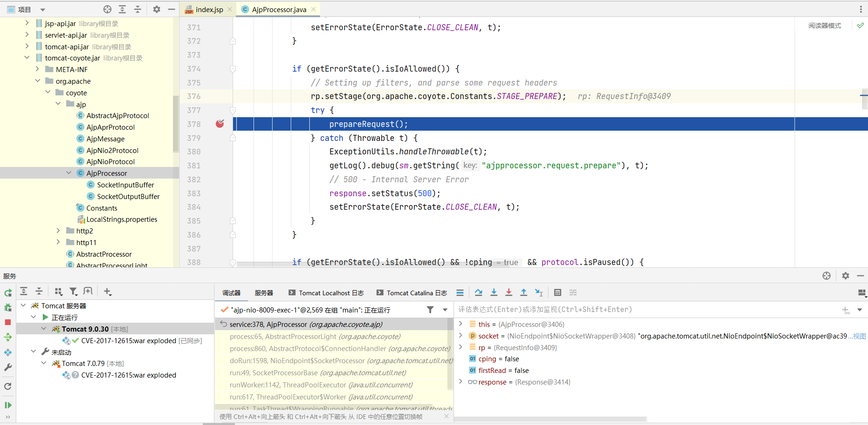Image resolution: width=868 pixels, height=425 pixels.
Task: Select the process:65 AbstractProcessorLight stack frame
Action: coord(315,336)
